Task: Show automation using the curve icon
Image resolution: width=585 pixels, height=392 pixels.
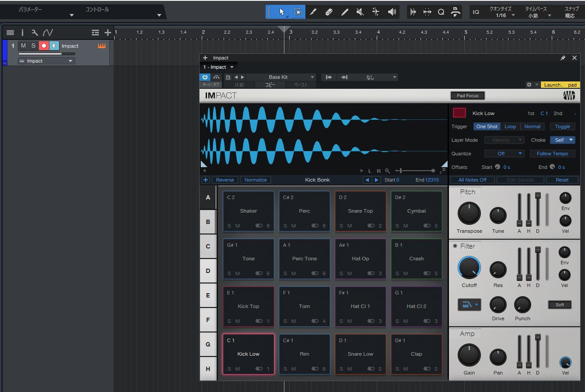Action: [48, 33]
